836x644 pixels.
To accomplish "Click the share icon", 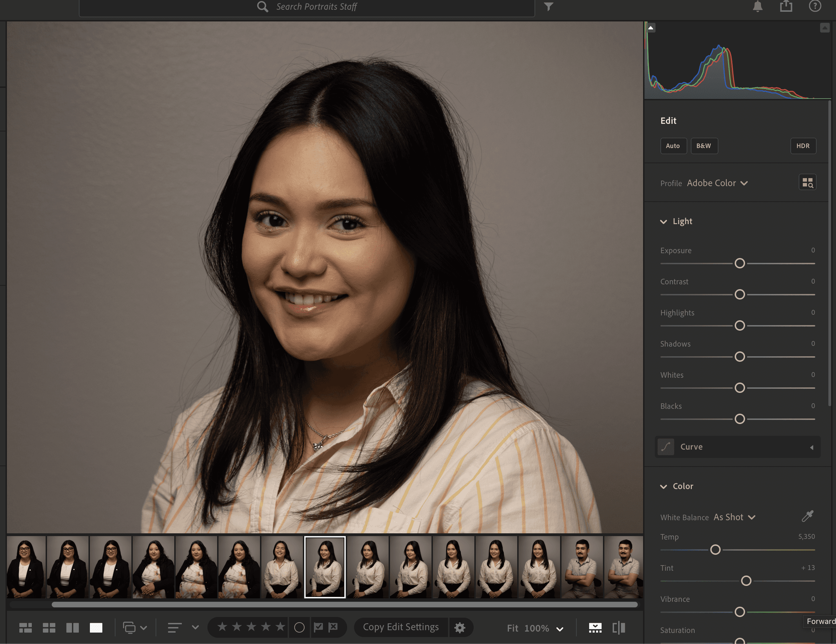I will (786, 7).
